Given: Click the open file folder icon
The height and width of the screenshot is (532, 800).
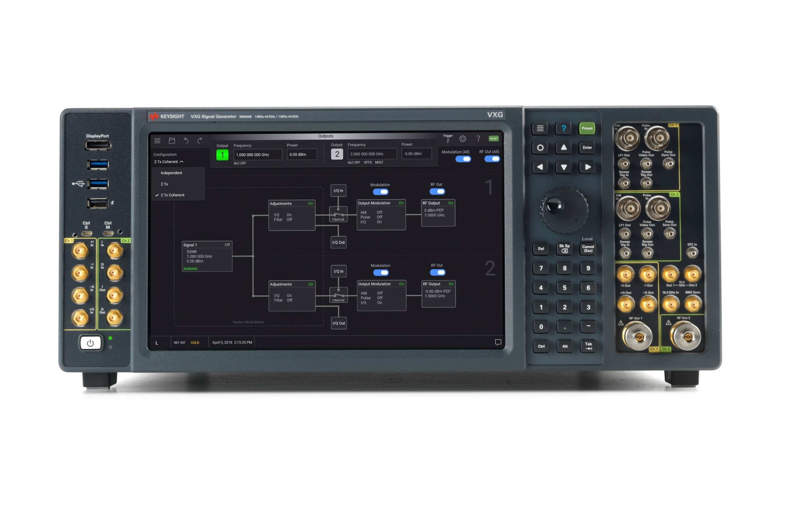Looking at the screenshot, I should [x=172, y=141].
